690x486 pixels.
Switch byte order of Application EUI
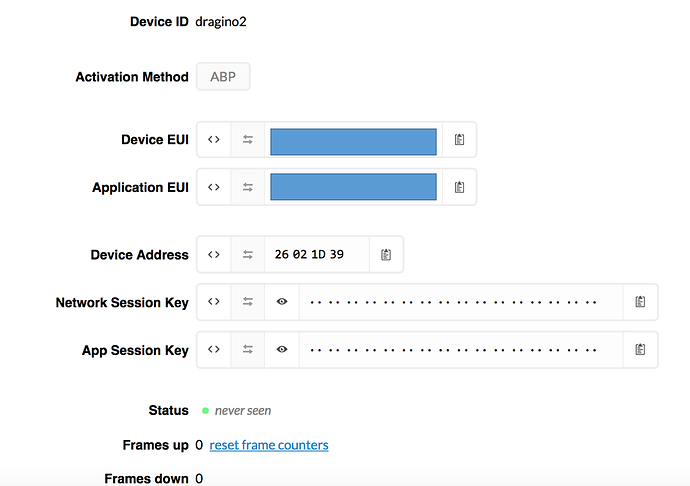[x=248, y=187]
